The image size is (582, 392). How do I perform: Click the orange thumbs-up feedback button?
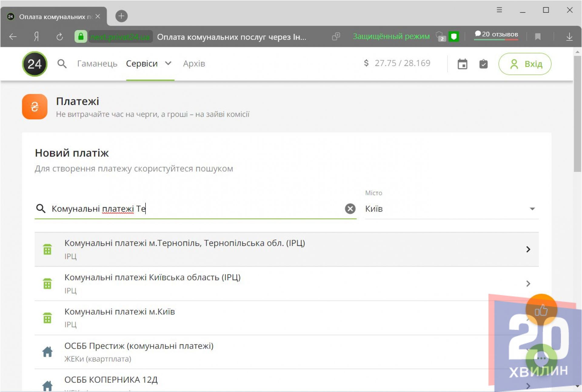(x=541, y=310)
